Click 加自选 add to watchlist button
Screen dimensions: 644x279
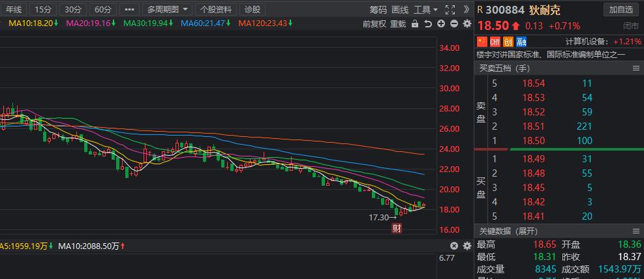pos(621,10)
